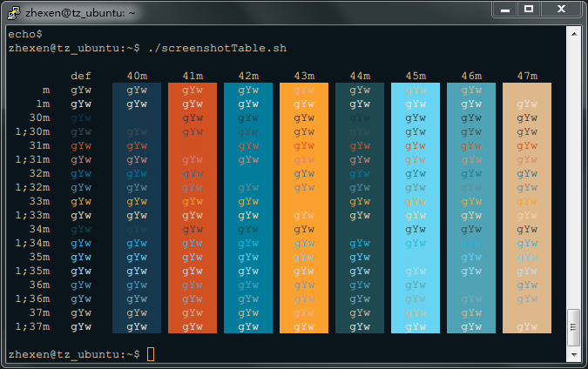
Task: Click the '1;36m' row label
Action: click(32, 299)
